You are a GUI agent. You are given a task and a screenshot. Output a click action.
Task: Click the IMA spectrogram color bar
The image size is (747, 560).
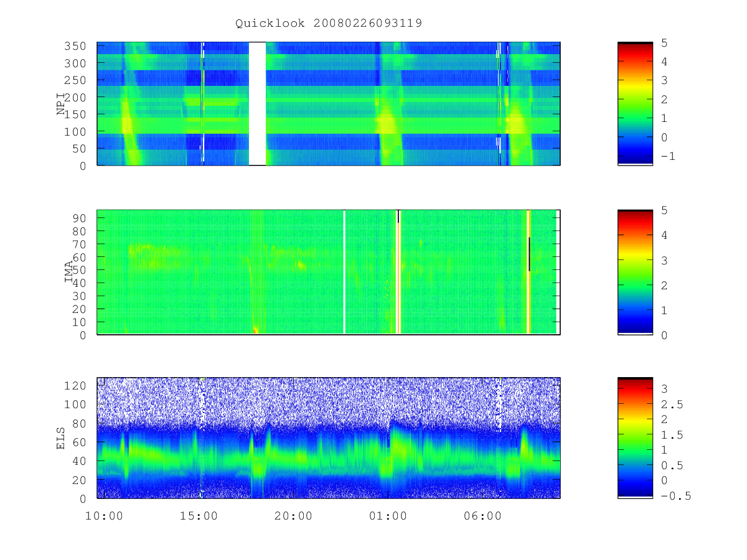point(635,272)
